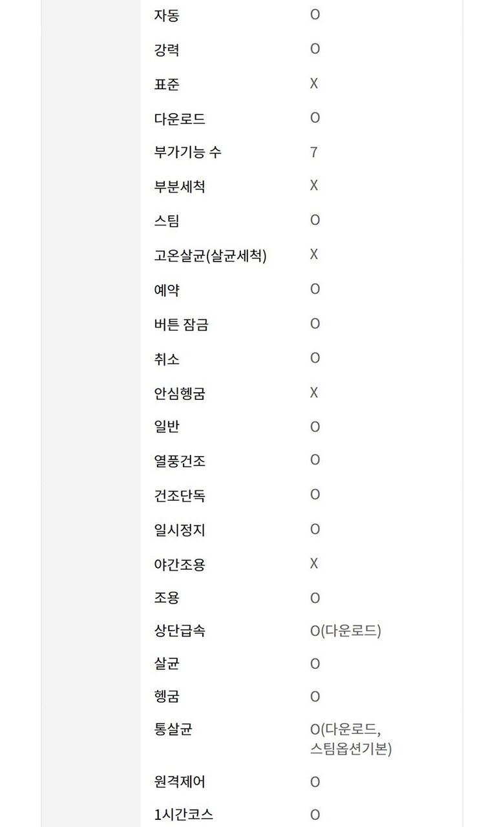The width and height of the screenshot is (504, 827).
Task: Click the 예약 spec label
Action: (x=166, y=291)
